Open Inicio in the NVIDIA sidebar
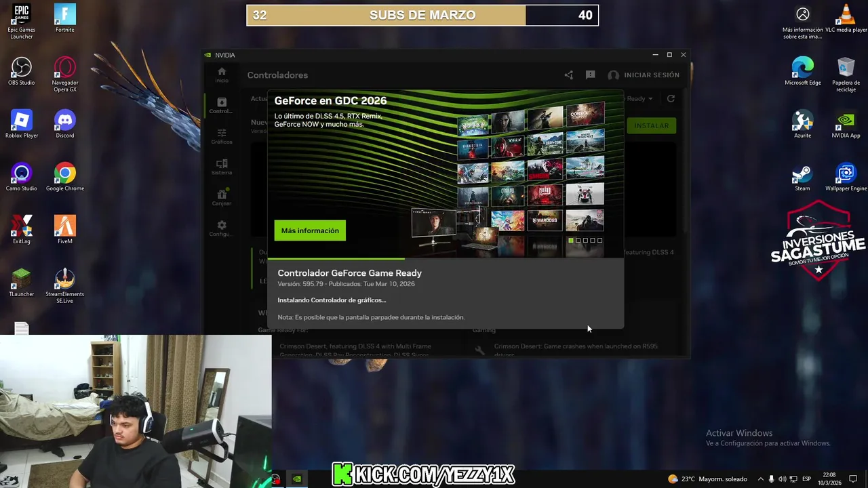Viewport: 868px width, 488px height. tap(221, 75)
